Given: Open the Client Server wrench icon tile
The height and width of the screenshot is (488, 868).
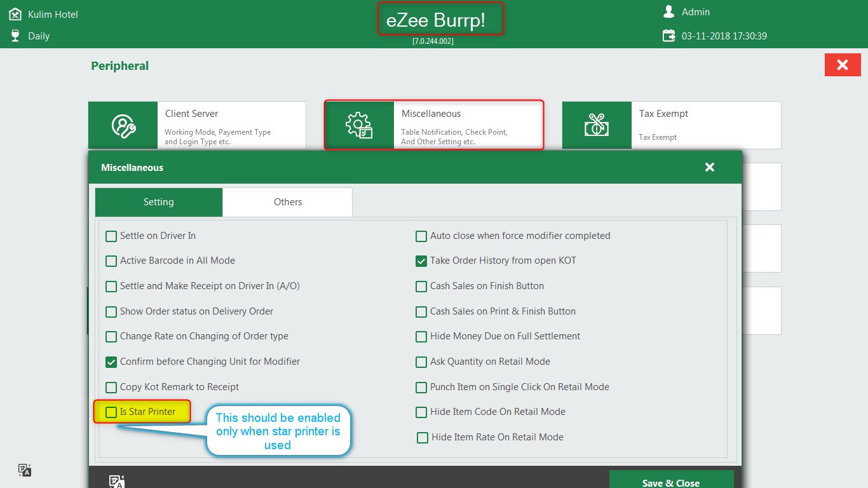Looking at the screenshot, I should point(123,126).
